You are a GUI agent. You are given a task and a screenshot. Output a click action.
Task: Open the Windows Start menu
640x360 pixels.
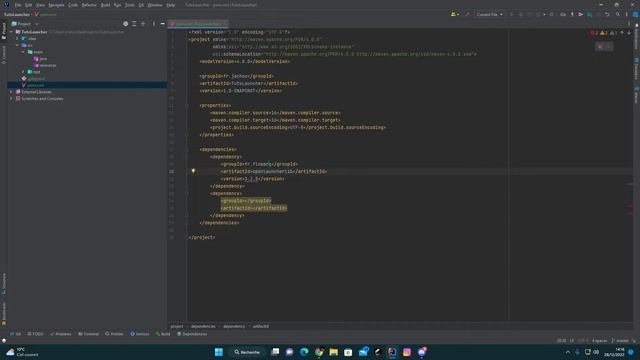pyautogui.click(x=219, y=352)
